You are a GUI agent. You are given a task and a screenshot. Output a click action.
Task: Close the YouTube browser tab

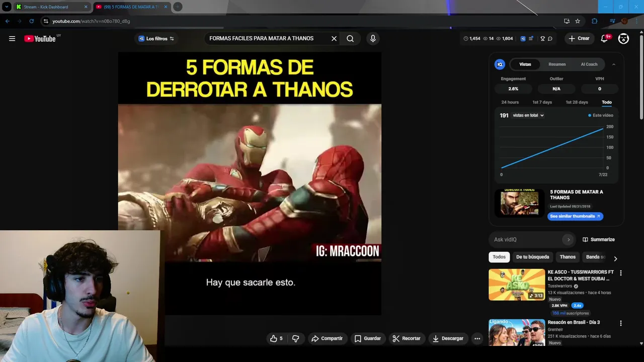pyautogui.click(x=166, y=7)
